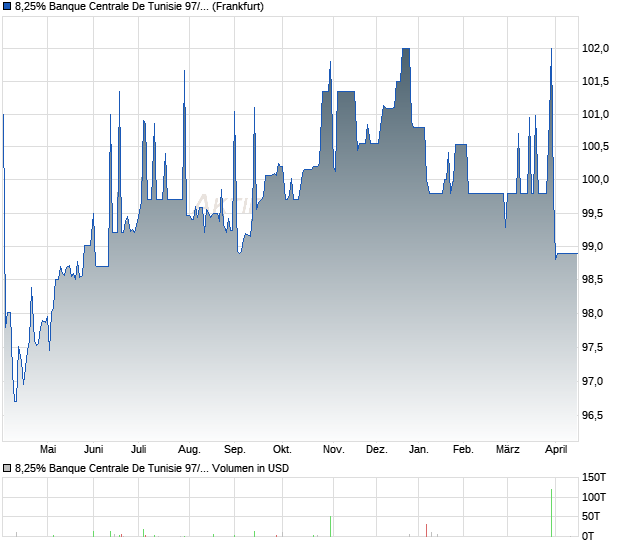Click the tallest green volume bar in April
This screenshot has width=620, height=546.
click(552, 513)
